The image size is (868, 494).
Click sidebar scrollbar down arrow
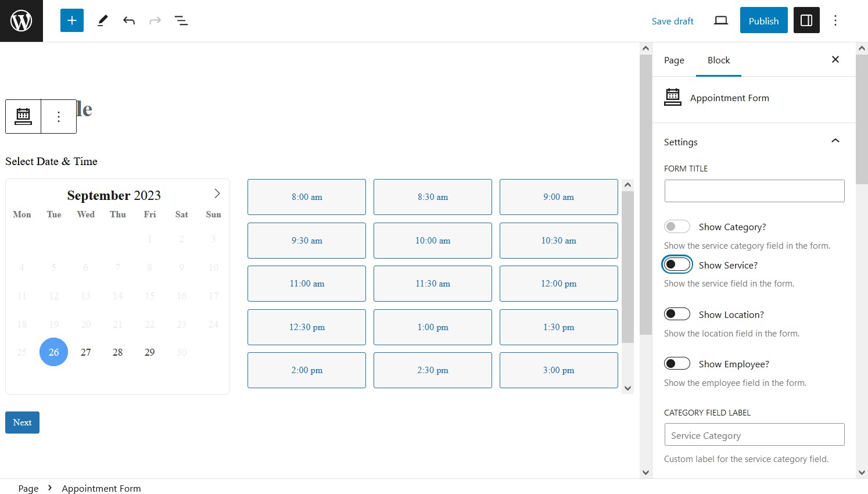862,472
